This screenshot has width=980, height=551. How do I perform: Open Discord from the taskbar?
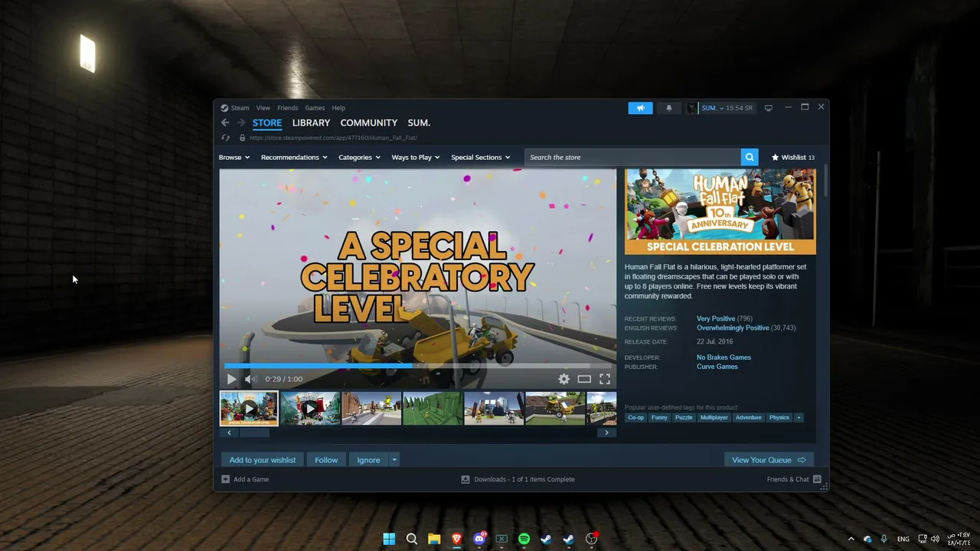click(x=479, y=539)
